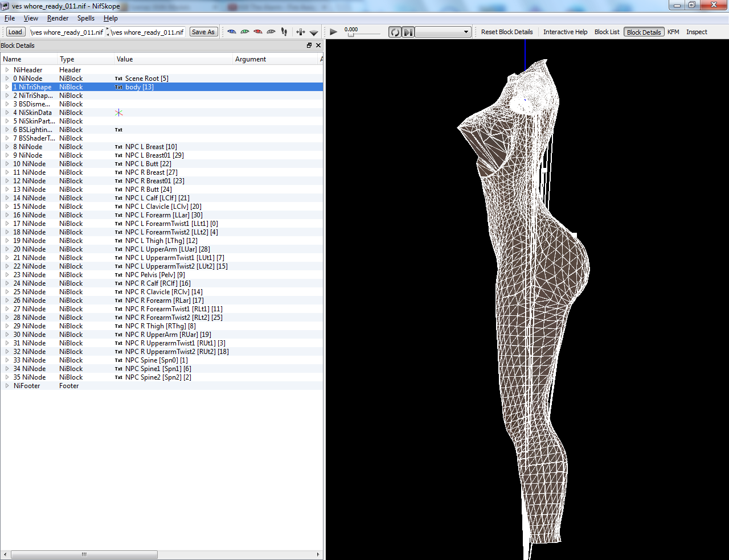This screenshot has width=729, height=560.
Task: Click the Txt icon beside NPC R Butt [24]
Action: point(118,190)
